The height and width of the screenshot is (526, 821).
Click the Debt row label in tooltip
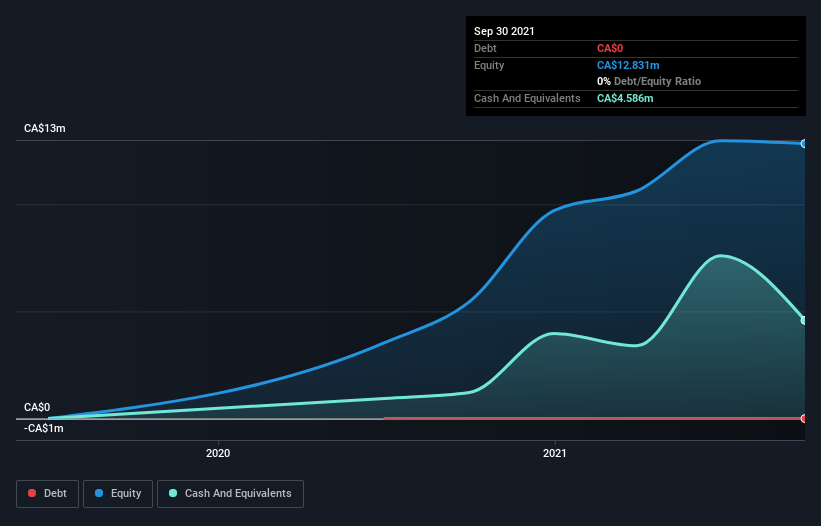point(485,48)
